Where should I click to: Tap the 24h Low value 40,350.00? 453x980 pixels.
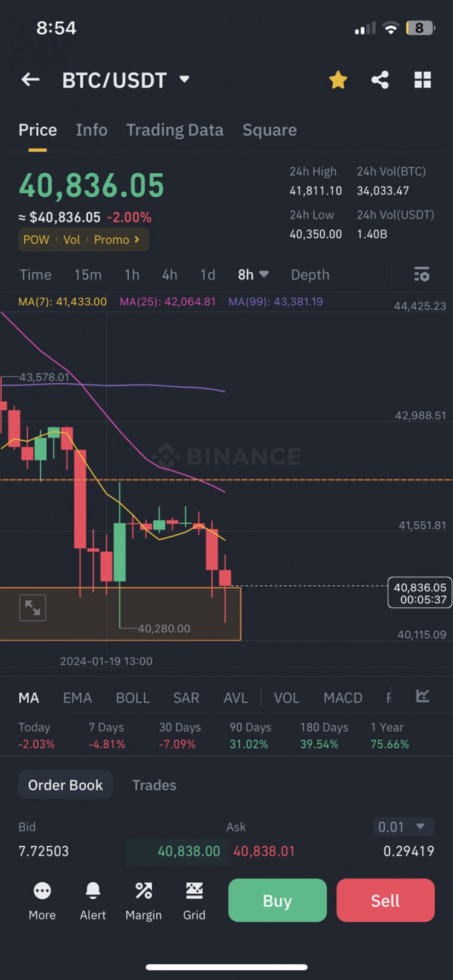click(315, 234)
